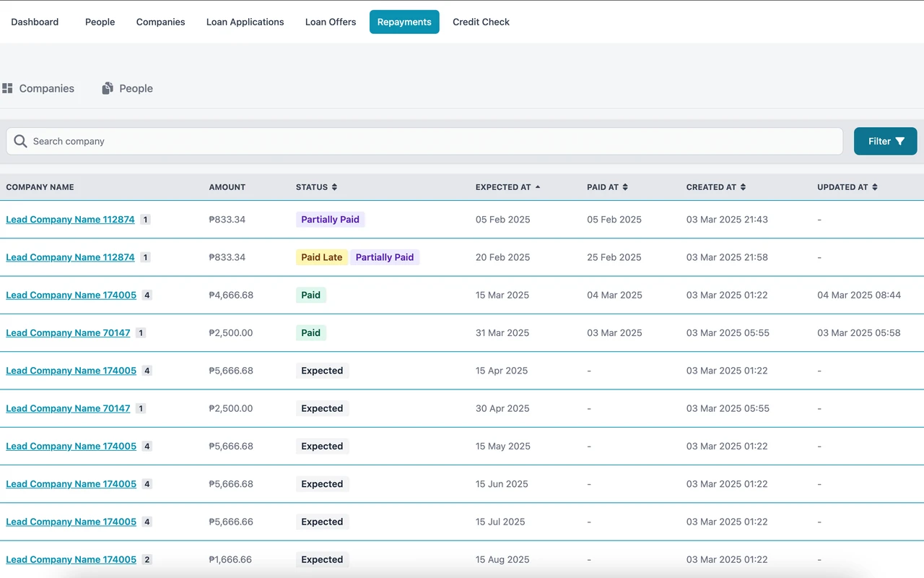This screenshot has width=924, height=578.
Task: Switch to the Loan Applications tab
Action: point(245,22)
